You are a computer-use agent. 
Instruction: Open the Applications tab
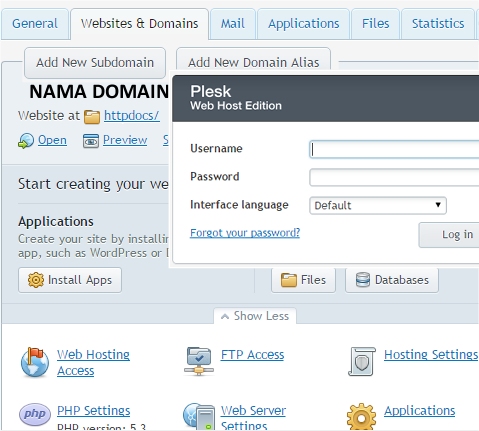point(304,24)
